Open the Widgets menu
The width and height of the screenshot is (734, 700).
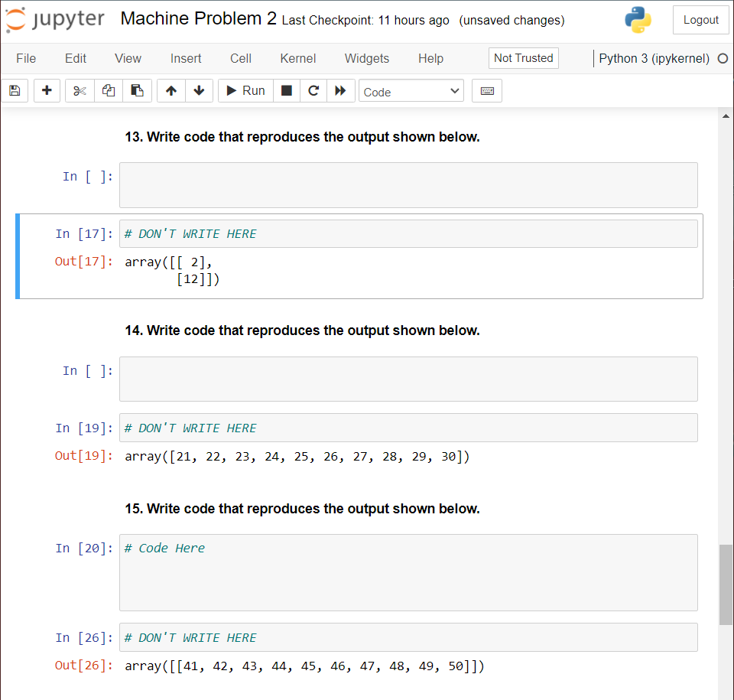point(367,59)
